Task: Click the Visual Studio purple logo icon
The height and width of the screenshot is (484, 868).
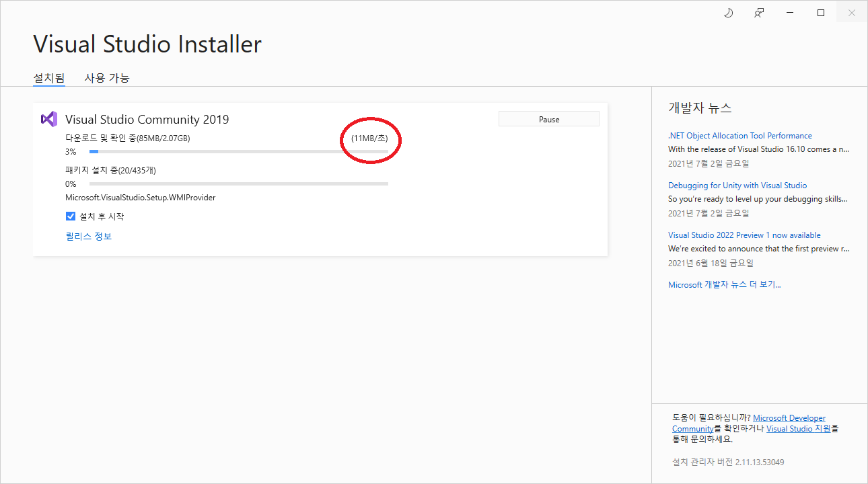Action: tap(48, 119)
